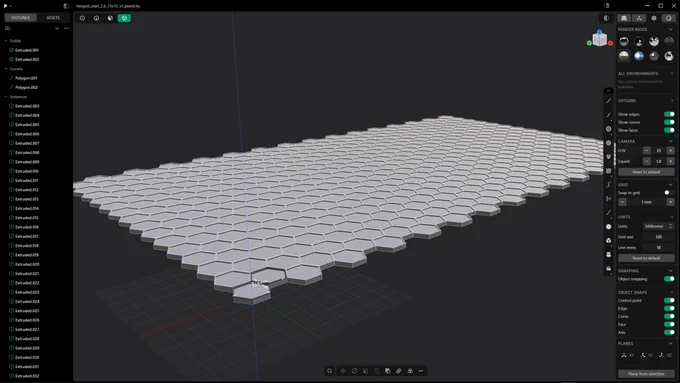Collapse the Snapping section
Image resolution: width=680 pixels, height=383 pixels.
[671, 271]
